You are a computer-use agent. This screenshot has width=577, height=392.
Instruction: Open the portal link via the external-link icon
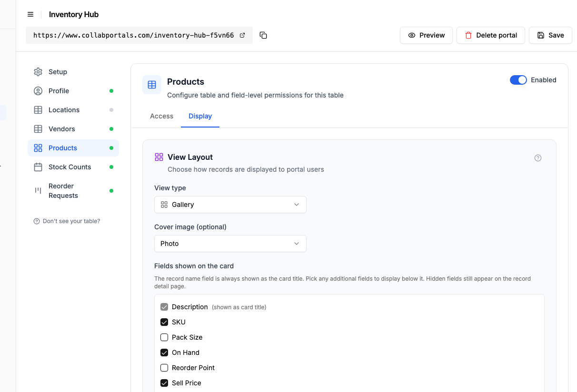[242, 35]
